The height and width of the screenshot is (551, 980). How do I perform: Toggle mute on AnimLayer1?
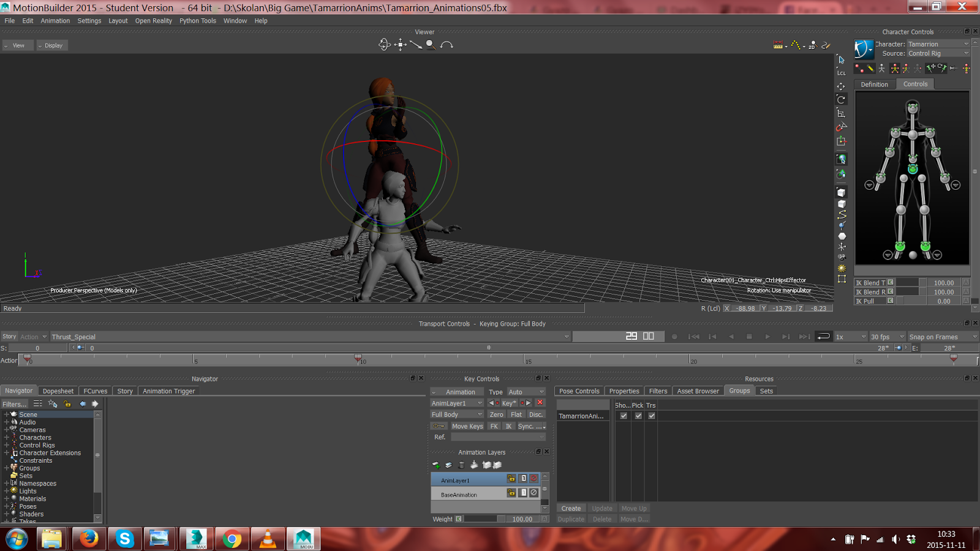(x=533, y=479)
